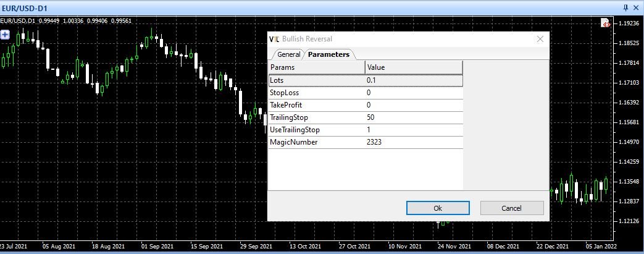The image size is (644, 254).
Task: Click the 18 Aug 2021 date label
Action: [108, 246]
